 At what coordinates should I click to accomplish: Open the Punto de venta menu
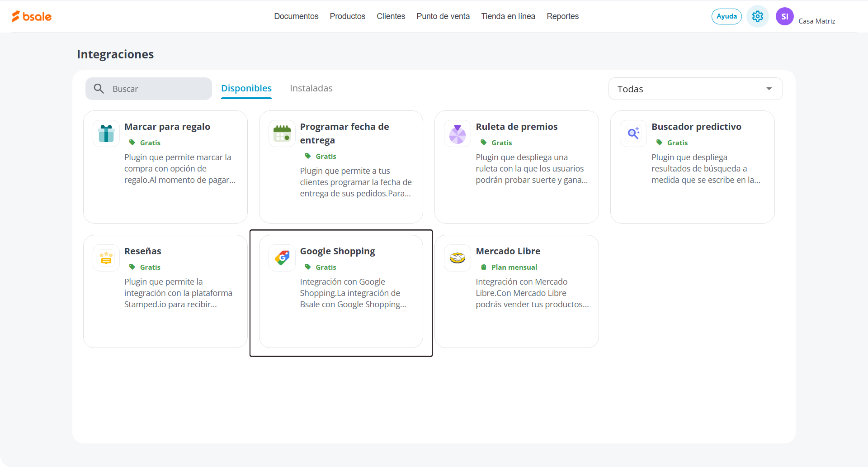click(x=443, y=16)
